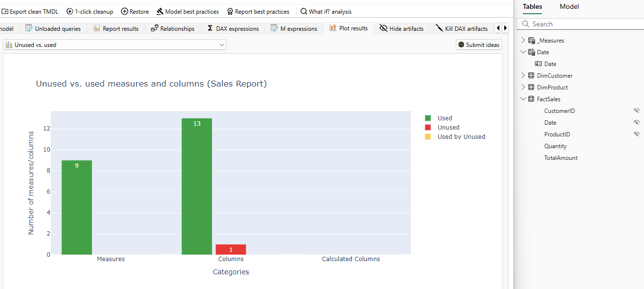The image size is (644, 289).
Task: Open the Relationships view
Action: click(x=172, y=28)
